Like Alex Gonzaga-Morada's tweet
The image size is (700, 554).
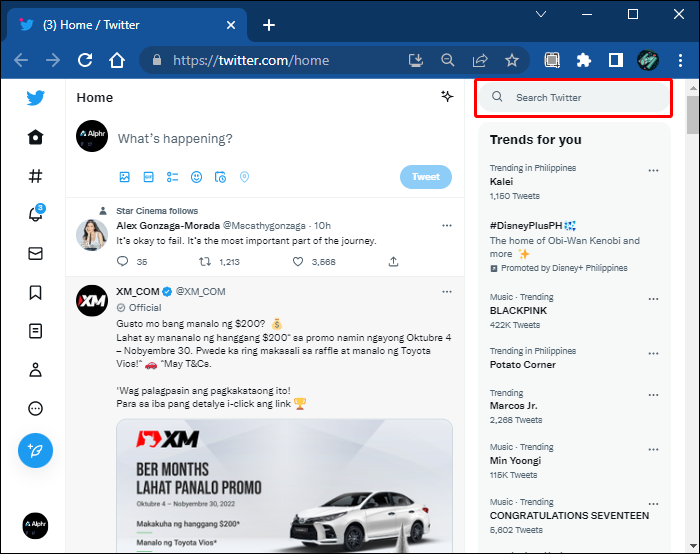298,262
